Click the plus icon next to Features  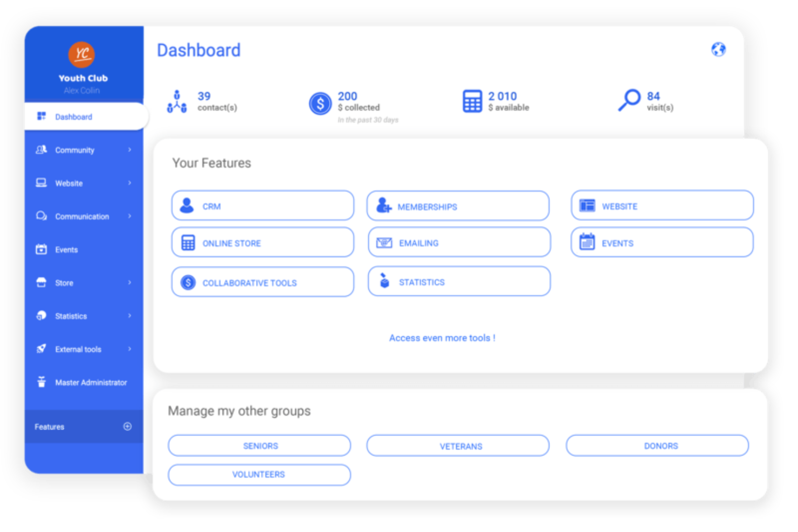(127, 426)
